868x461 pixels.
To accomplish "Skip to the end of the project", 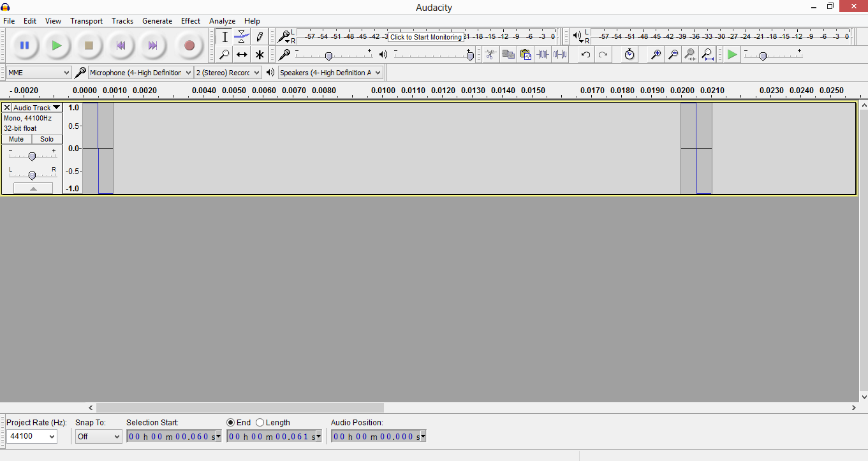I will coord(152,45).
